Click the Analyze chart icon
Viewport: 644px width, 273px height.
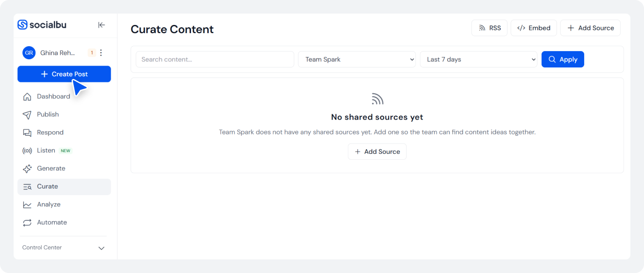pyautogui.click(x=27, y=205)
